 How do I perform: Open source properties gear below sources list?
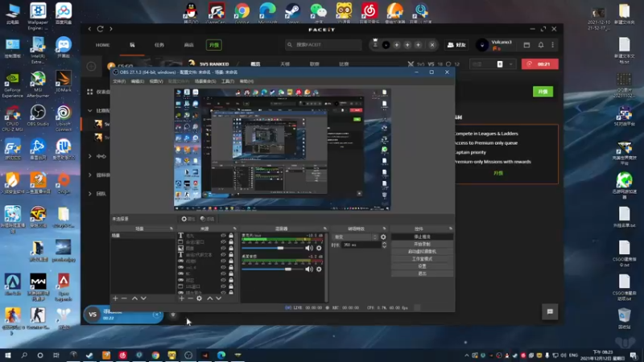tap(199, 298)
